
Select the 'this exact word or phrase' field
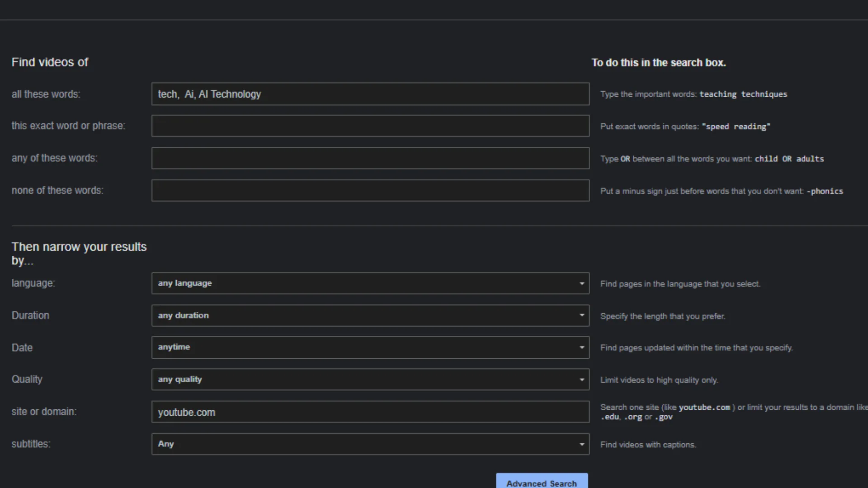(370, 126)
